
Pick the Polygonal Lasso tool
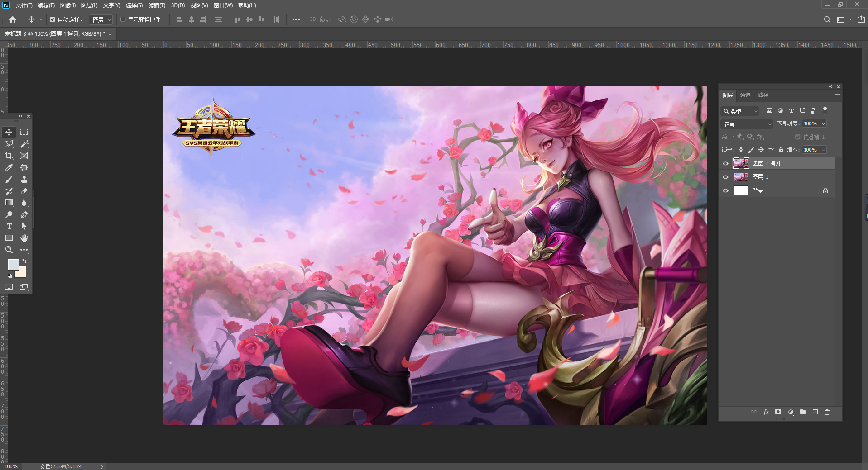click(9, 144)
